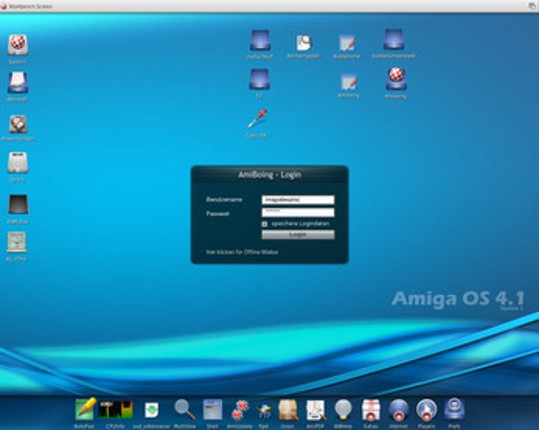Open the Players subdock icon
This screenshot has height=430, width=539.
tap(426, 410)
